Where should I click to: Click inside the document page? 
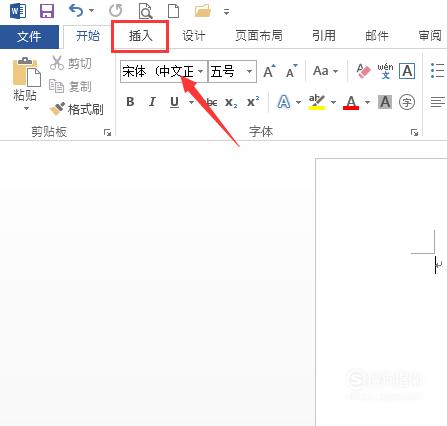[381, 292]
